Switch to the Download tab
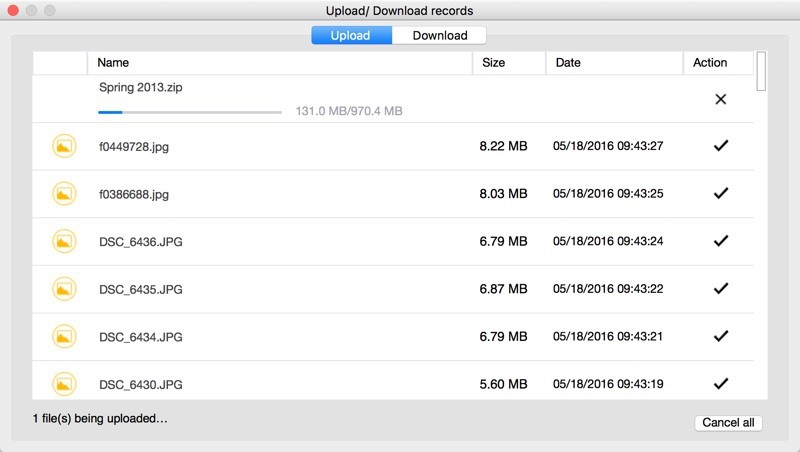This screenshot has width=800, height=452. click(439, 35)
